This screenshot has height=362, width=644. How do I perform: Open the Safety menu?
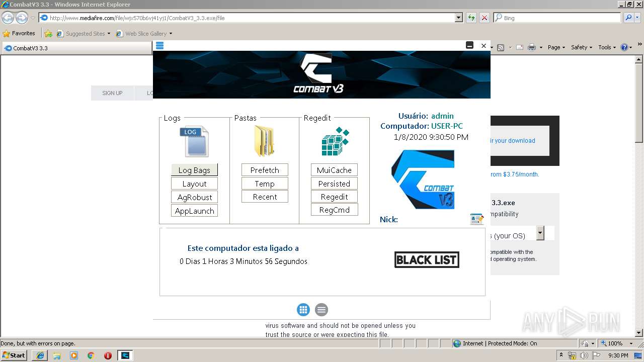pyautogui.click(x=582, y=47)
